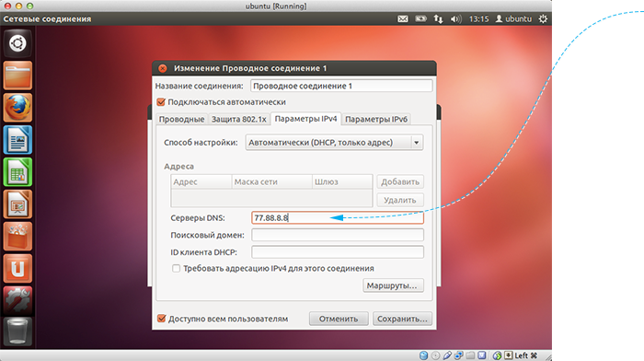Screen dimensions: 644x361
Task: Click the 'Адрес' column header
Action: click(x=201, y=181)
